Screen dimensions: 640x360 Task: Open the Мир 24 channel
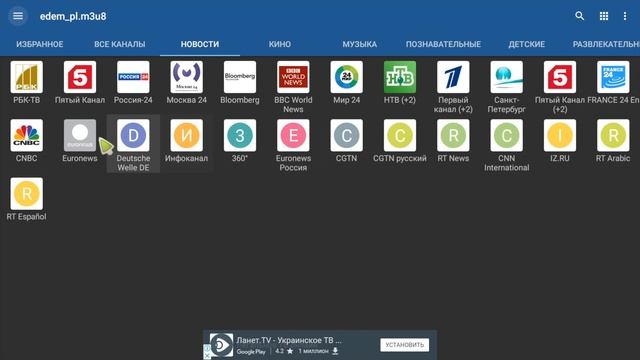point(347,77)
